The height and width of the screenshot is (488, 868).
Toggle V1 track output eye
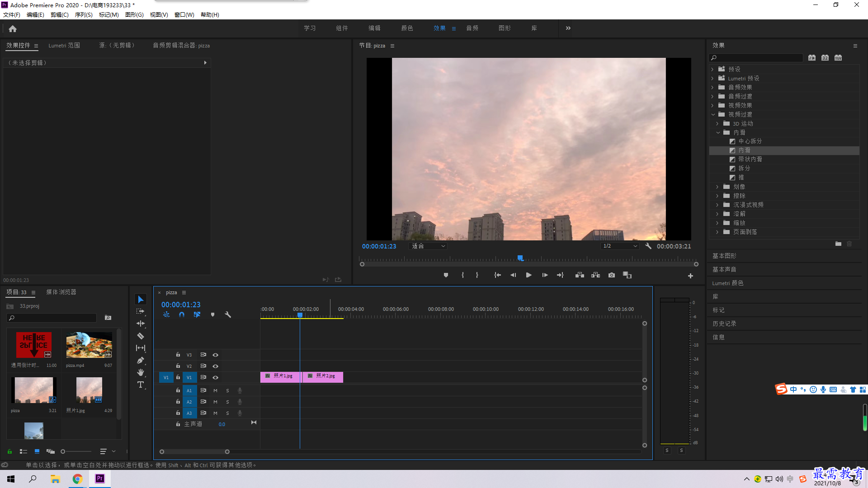click(216, 378)
